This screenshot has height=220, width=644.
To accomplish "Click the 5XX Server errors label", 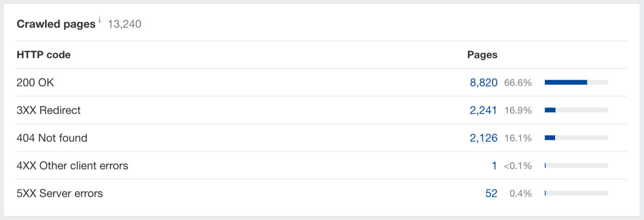I will [60, 194].
